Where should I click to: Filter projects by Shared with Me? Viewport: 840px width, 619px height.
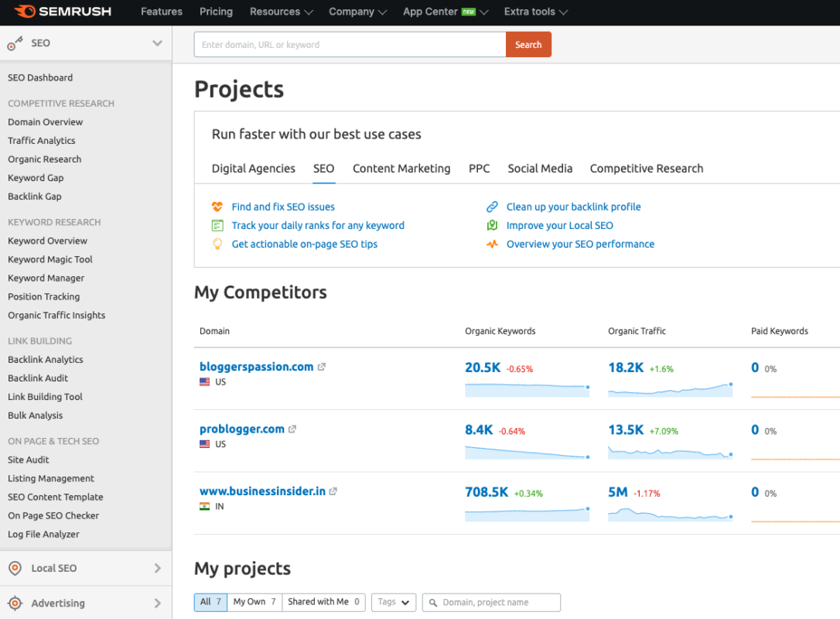tap(323, 603)
